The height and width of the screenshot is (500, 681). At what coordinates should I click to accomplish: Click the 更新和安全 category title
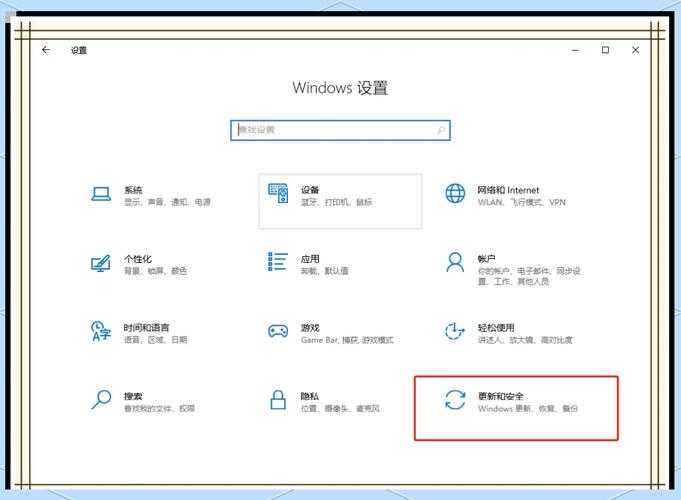pyautogui.click(x=500, y=396)
